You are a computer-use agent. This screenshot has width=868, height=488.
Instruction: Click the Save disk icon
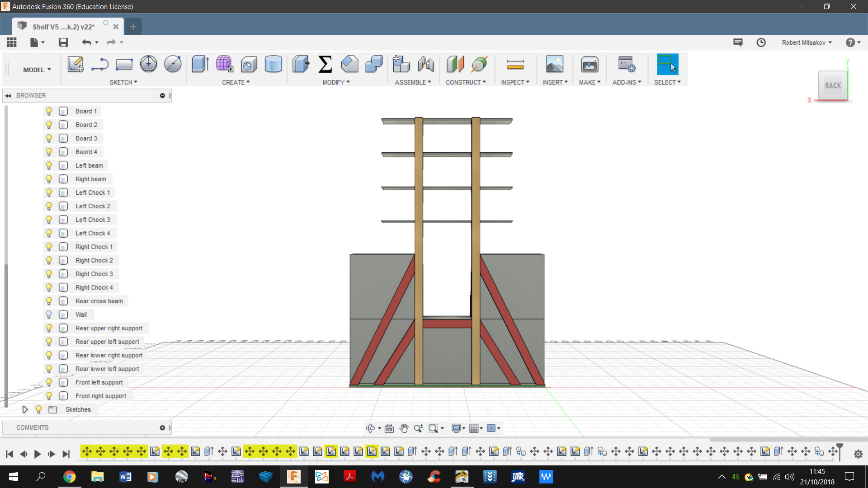pos(63,42)
